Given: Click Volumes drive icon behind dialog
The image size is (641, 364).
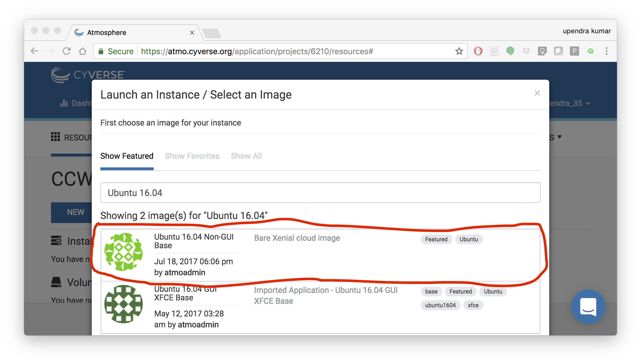Looking at the screenshot, I should coord(56,282).
